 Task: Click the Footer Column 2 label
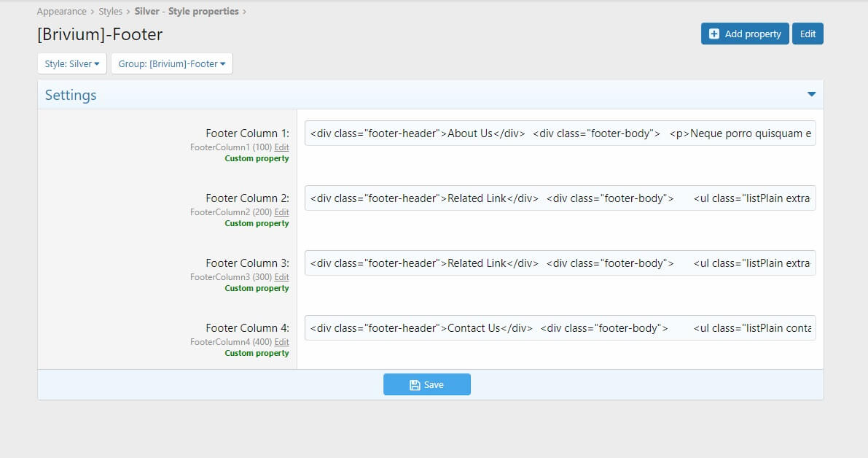coord(248,198)
